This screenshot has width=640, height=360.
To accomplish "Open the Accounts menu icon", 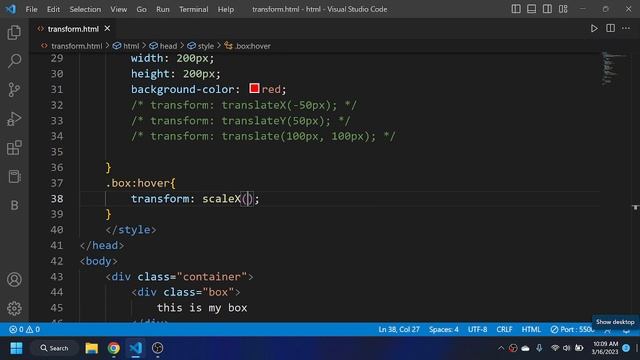I will coord(14,280).
